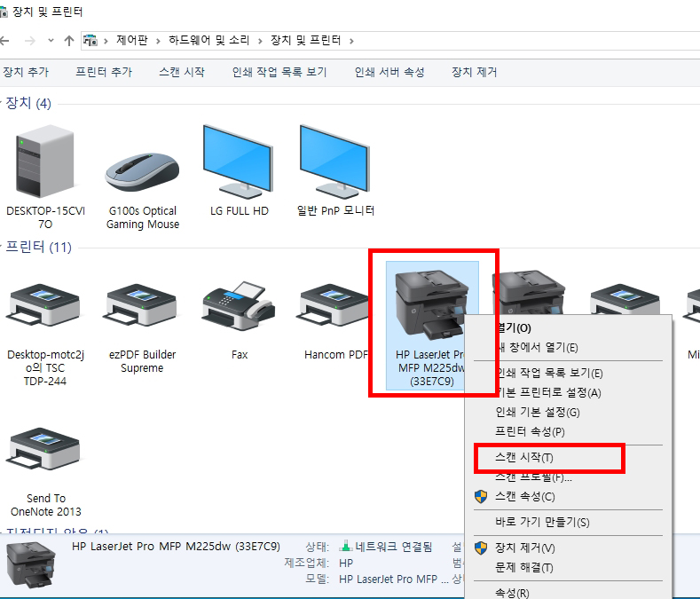The width and height of the screenshot is (700, 599).
Task: Click the 제조업체 value HP
Action: (346, 563)
